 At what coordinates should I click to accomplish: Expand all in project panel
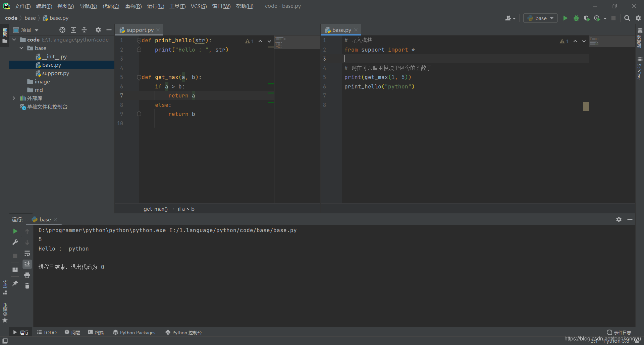click(x=73, y=30)
